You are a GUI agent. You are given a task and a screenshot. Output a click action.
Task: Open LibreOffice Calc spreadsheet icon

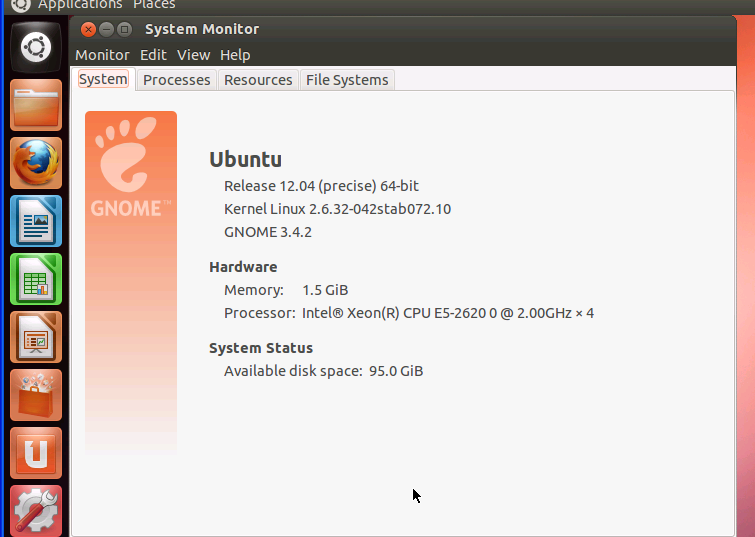tap(36, 279)
